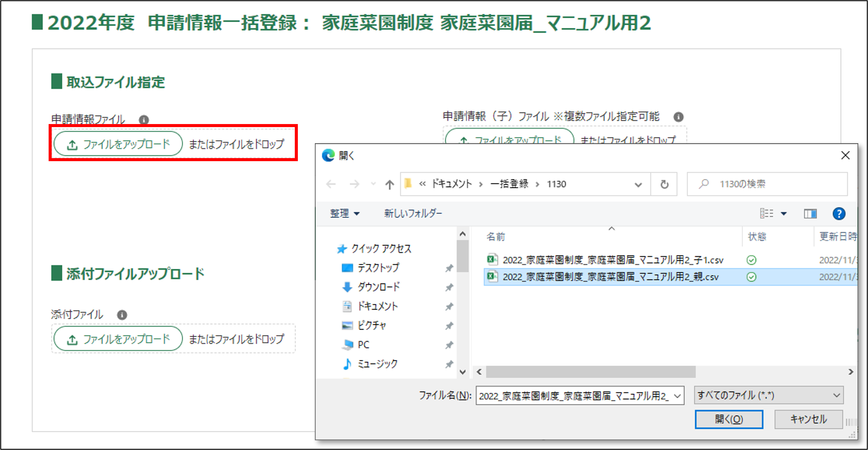Select デスクトップ in the navigation pane
This screenshot has height=450, width=868.
tap(378, 268)
